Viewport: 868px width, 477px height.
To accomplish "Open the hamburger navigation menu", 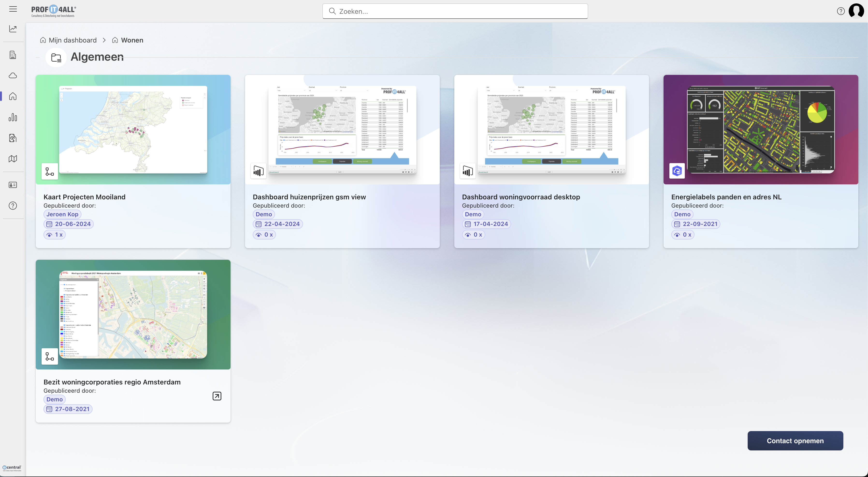I will 13,9.
